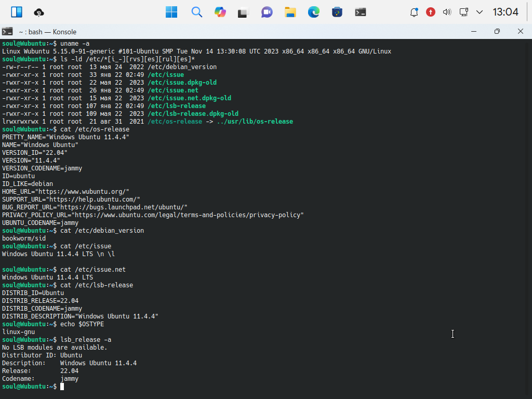
Task: Open the Search magnifier in the taskbar
Action: tap(196, 12)
